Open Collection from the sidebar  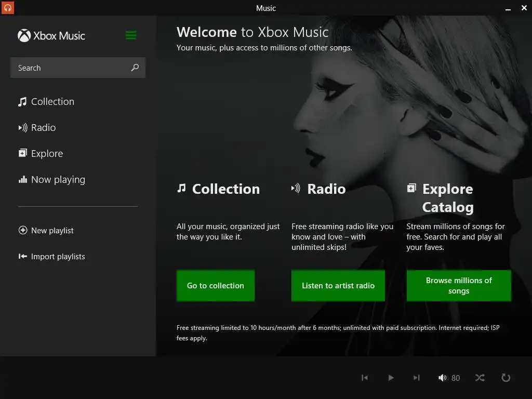click(x=46, y=101)
